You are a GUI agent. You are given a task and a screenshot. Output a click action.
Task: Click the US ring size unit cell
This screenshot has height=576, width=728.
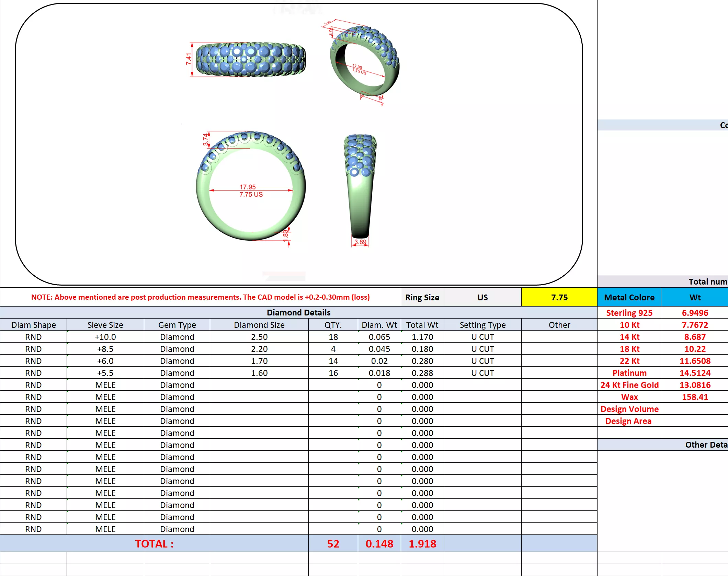tap(482, 297)
